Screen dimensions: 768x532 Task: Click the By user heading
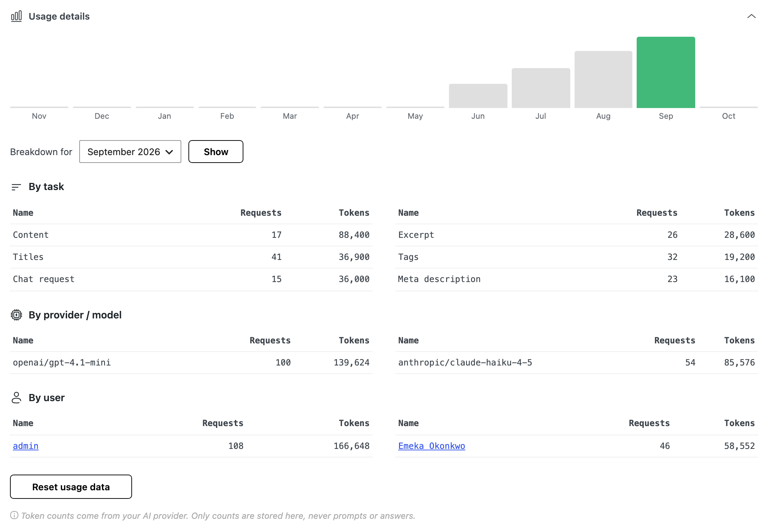(47, 398)
